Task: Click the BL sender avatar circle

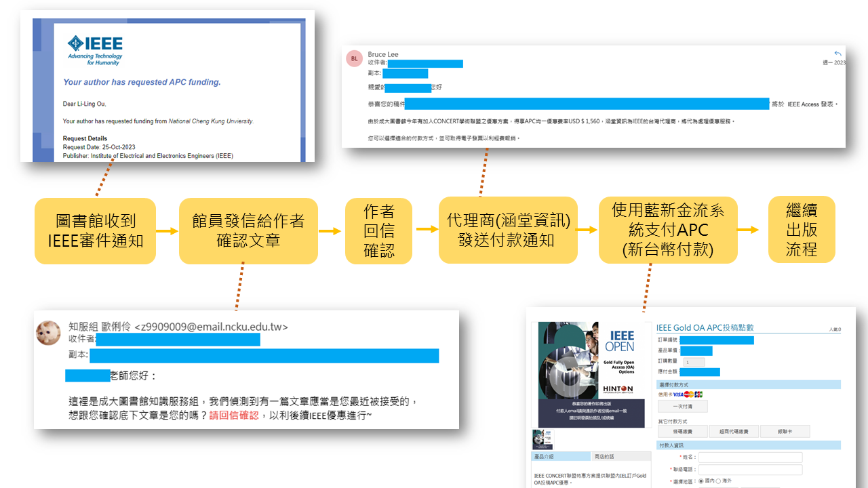Action: click(x=354, y=58)
